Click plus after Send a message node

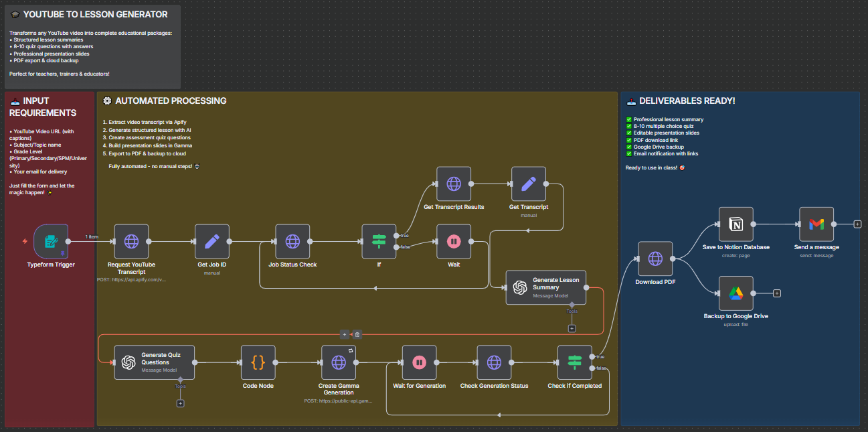(x=857, y=224)
